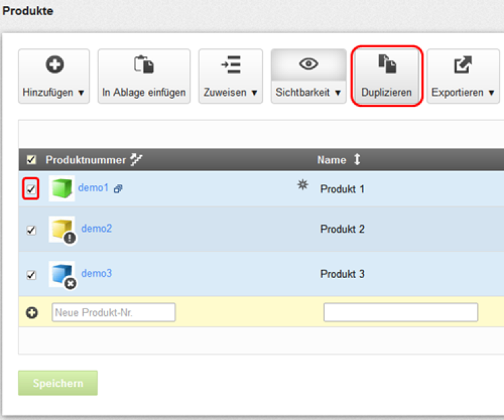Open the Hinzufügen dropdown menu

click(53, 76)
